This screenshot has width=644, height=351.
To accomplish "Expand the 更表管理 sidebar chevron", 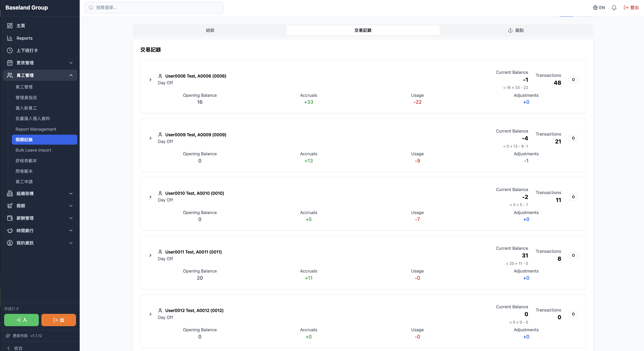I will (71, 63).
